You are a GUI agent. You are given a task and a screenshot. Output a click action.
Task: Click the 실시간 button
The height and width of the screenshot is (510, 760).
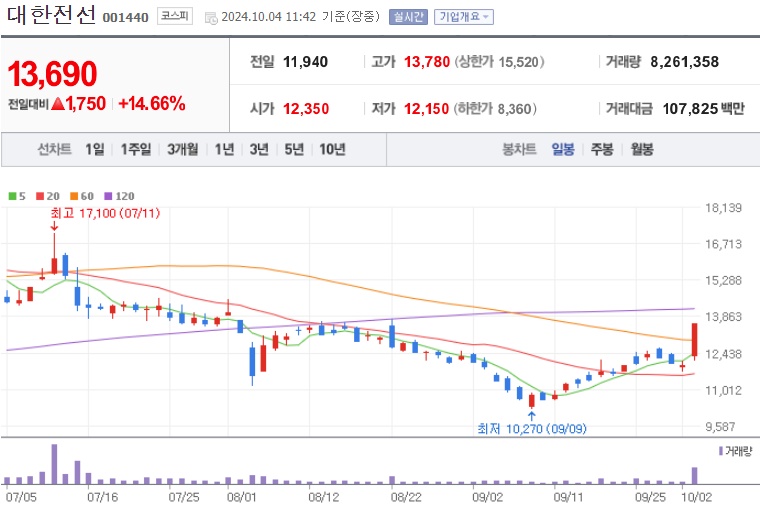408,17
